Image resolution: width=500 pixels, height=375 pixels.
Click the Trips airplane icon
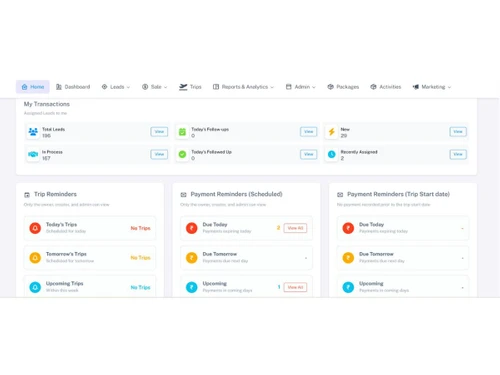pos(183,87)
